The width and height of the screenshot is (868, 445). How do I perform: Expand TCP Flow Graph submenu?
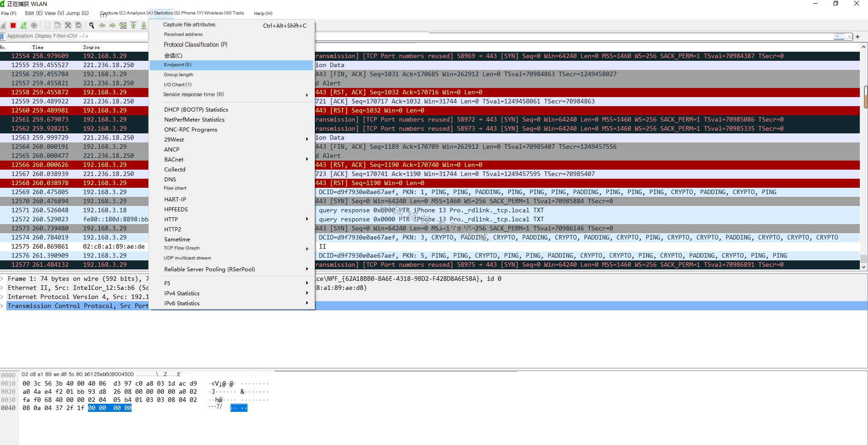232,248
